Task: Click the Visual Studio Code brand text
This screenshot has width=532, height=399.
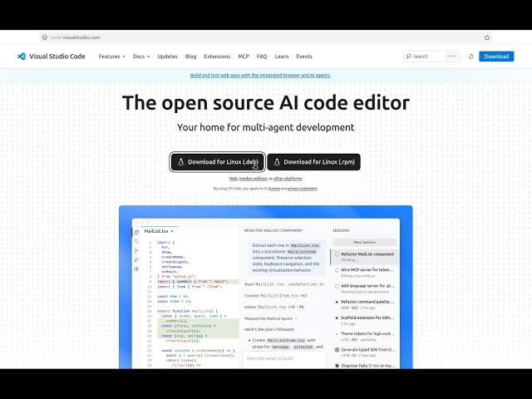Action: pyautogui.click(x=57, y=57)
